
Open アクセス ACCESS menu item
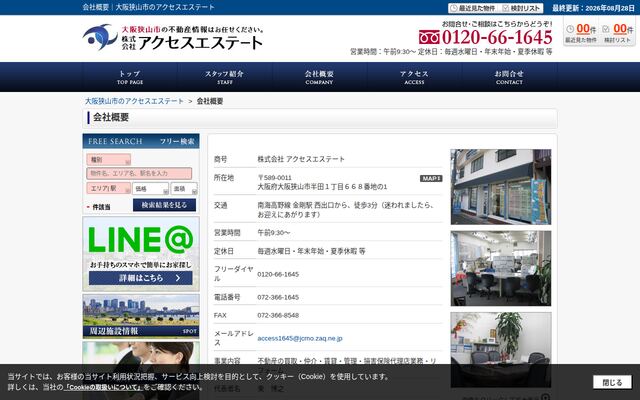click(414, 77)
